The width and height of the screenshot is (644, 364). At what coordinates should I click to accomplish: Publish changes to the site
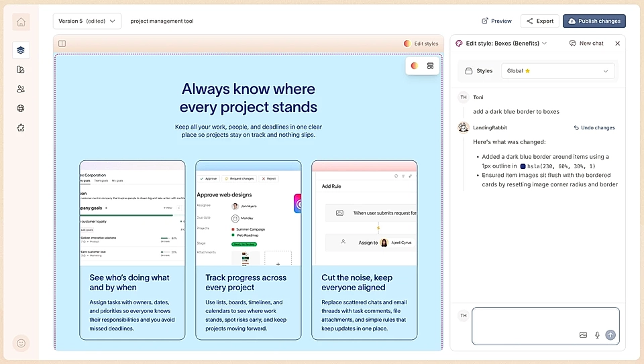[594, 21]
